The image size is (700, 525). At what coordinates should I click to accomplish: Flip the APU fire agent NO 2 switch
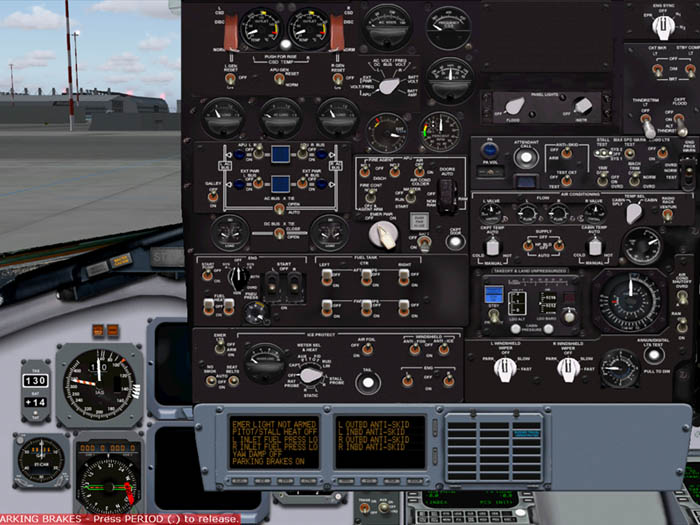[x=394, y=171]
